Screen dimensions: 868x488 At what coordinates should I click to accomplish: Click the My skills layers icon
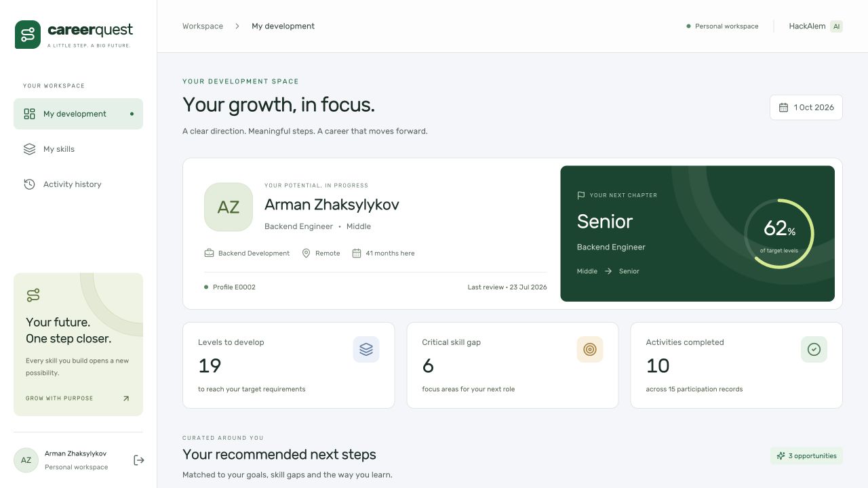29,149
